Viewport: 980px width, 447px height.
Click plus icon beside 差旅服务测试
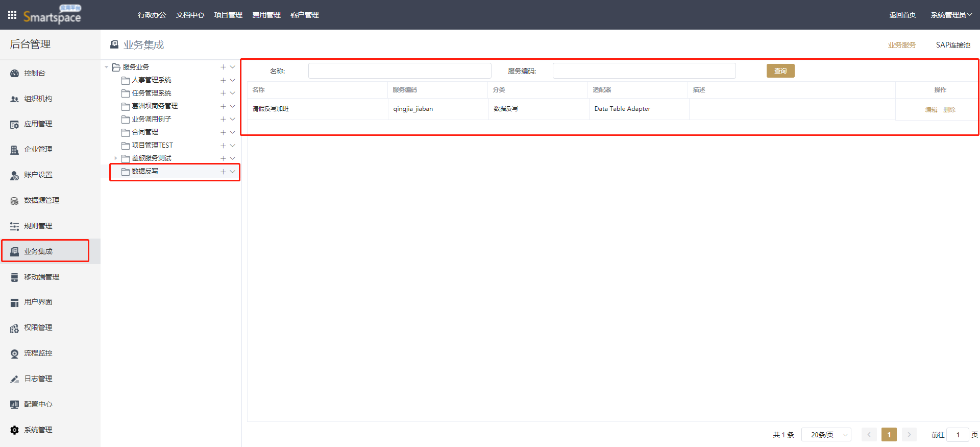[x=223, y=158]
